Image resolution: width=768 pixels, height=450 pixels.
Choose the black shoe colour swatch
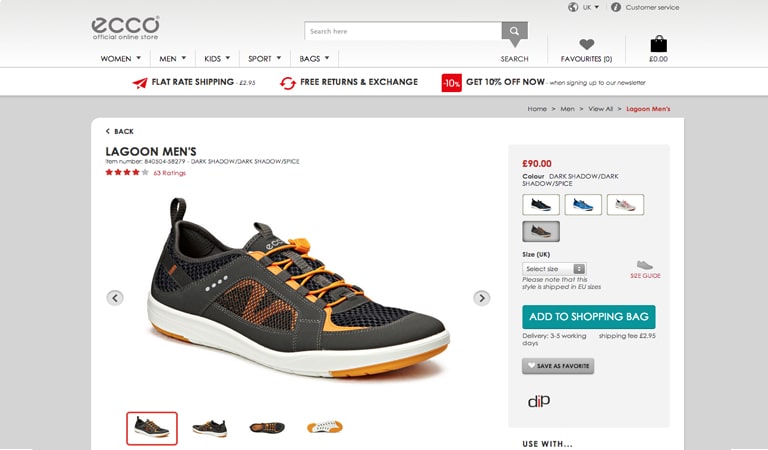point(541,205)
